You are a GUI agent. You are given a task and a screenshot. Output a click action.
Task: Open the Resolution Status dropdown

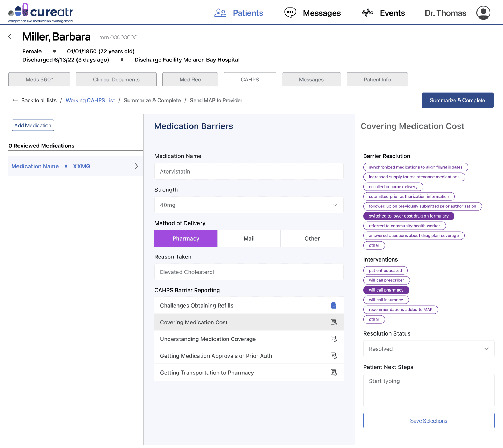[429, 349]
